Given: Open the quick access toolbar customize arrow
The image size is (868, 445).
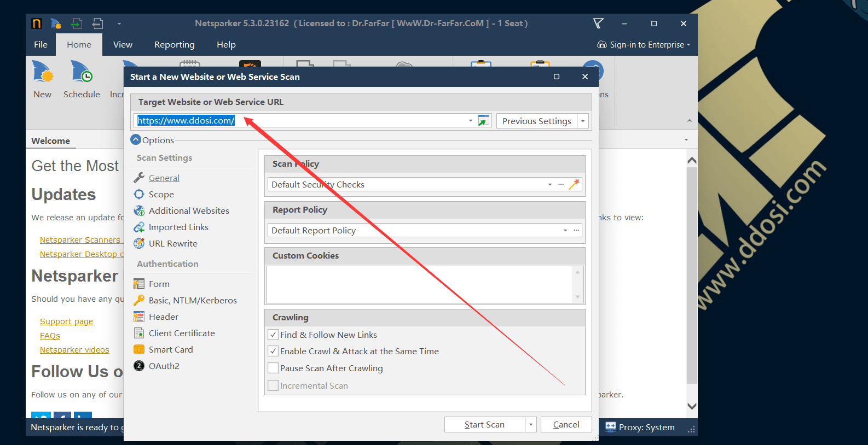Looking at the screenshot, I should 119,24.
